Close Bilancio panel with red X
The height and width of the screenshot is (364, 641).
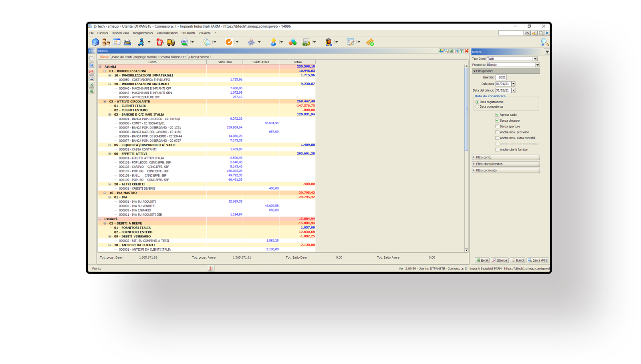[x=466, y=51]
